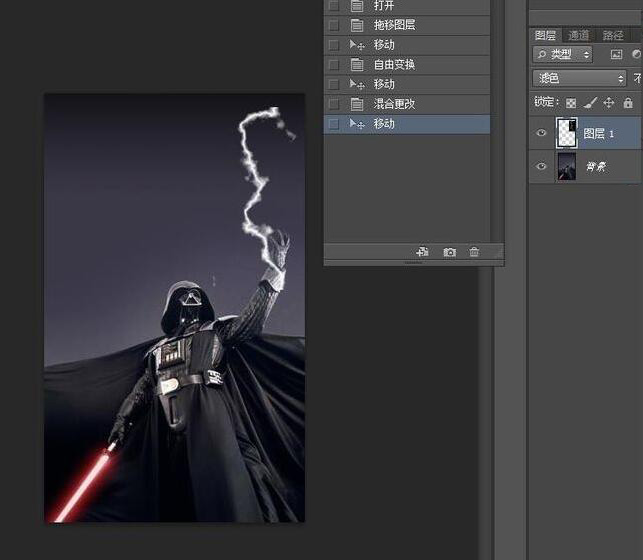643x560 pixels.
Task: Set history brush source at 拖移图层 state
Action: tap(334, 25)
